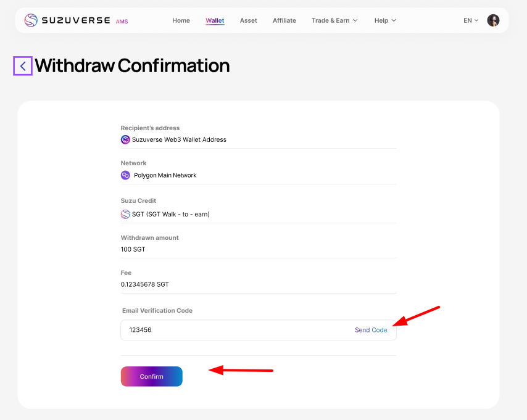Go back using the left chevron button

tap(23, 66)
